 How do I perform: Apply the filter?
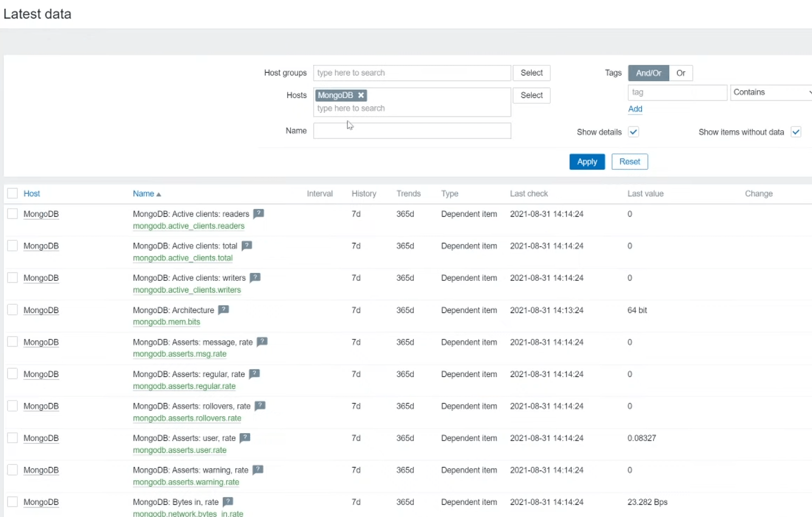[587, 162]
